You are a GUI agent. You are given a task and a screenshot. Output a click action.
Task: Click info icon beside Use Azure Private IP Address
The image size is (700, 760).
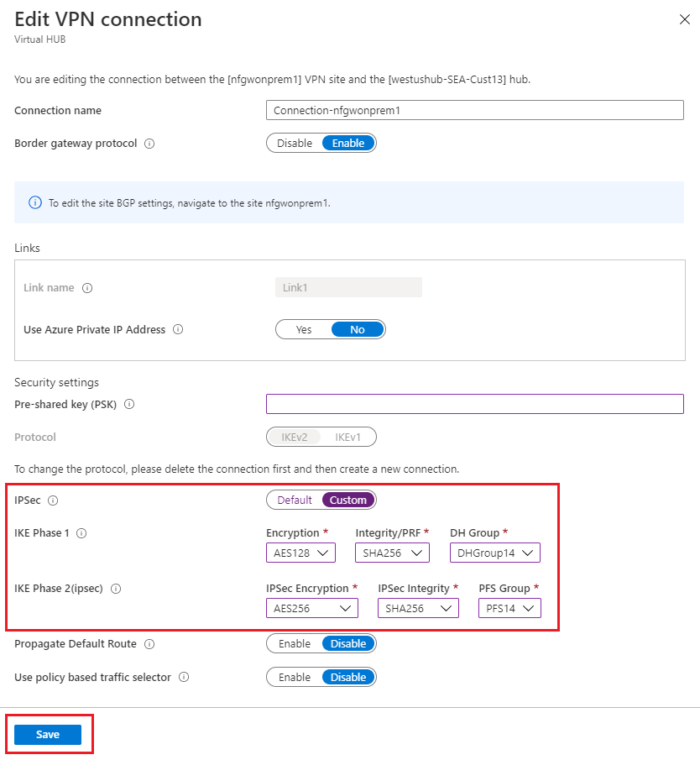(178, 330)
